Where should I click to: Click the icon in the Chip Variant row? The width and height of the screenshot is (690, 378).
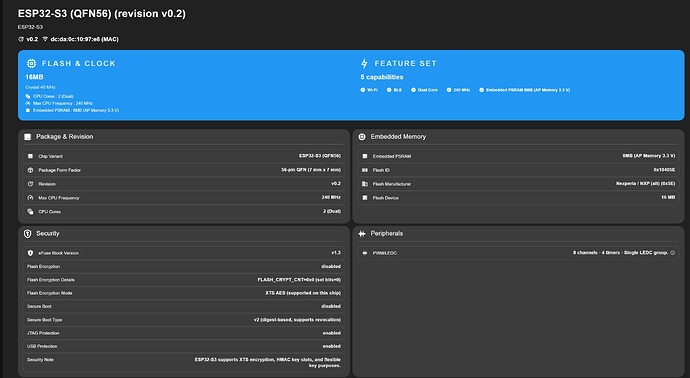tap(30, 156)
